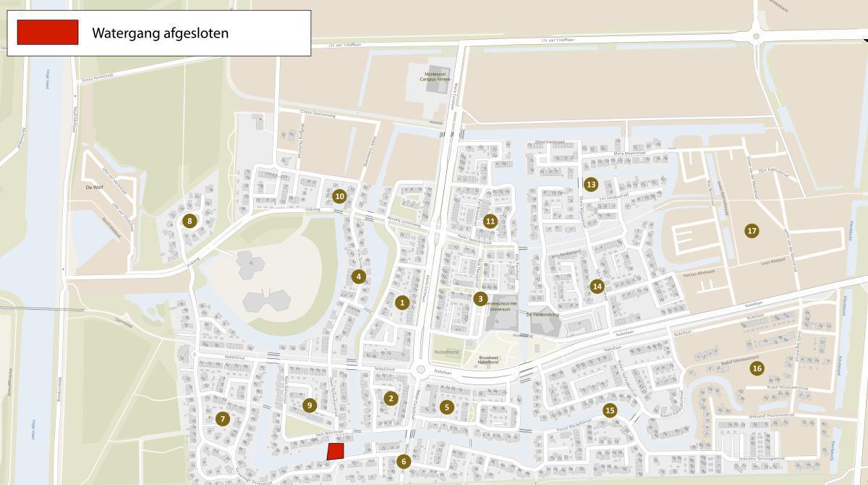Click the Montessori Campus Almere building label
This screenshot has width=868, height=485.
(x=436, y=76)
